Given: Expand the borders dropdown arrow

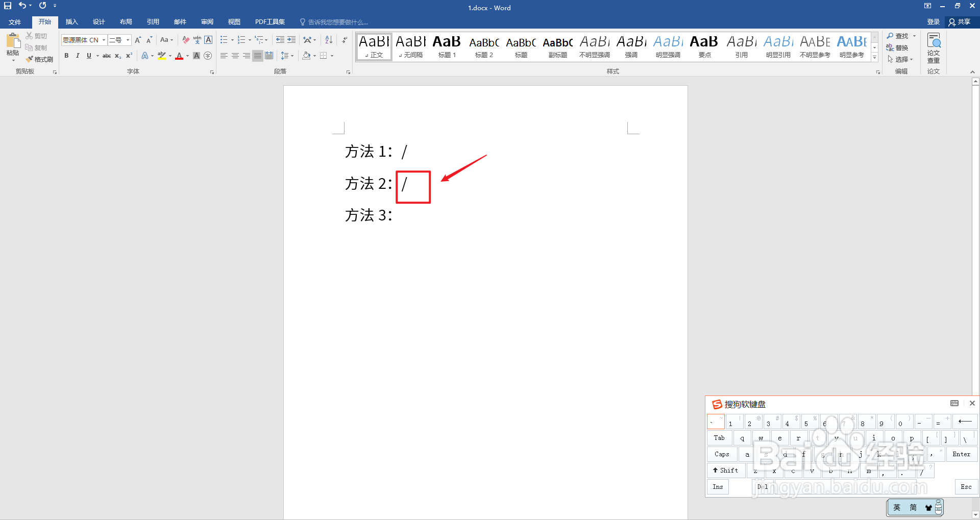Looking at the screenshot, I should coord(332,56).
